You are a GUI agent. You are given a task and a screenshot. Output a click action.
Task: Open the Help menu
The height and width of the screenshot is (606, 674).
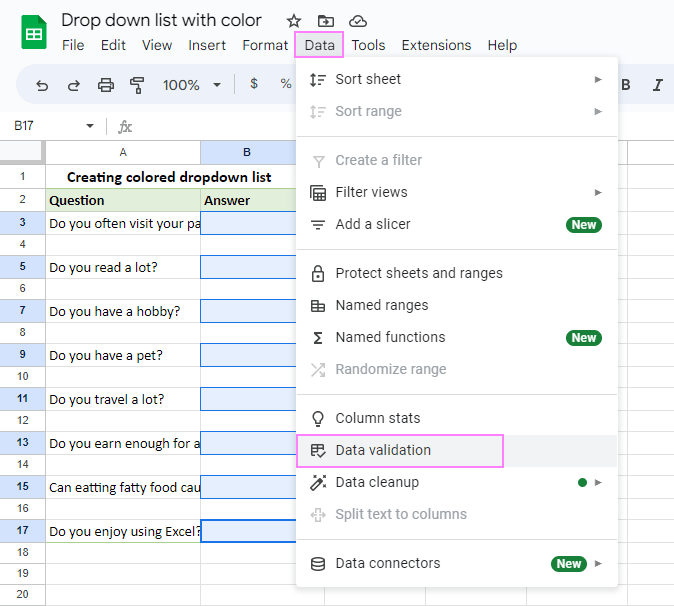pos(502,45)
